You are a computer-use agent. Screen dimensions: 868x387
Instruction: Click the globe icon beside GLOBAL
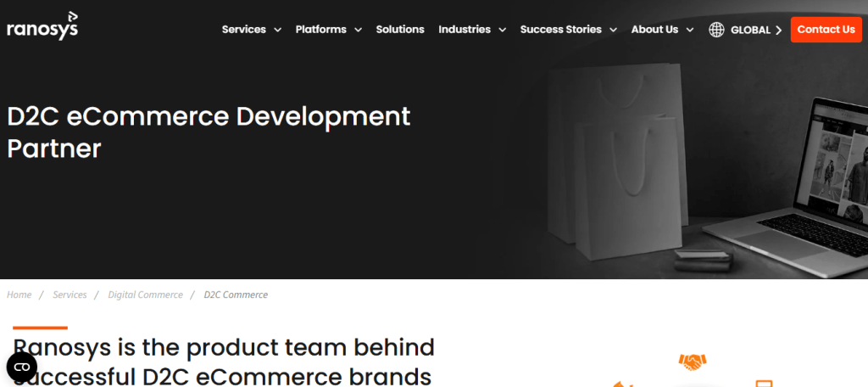click(716, 30)
